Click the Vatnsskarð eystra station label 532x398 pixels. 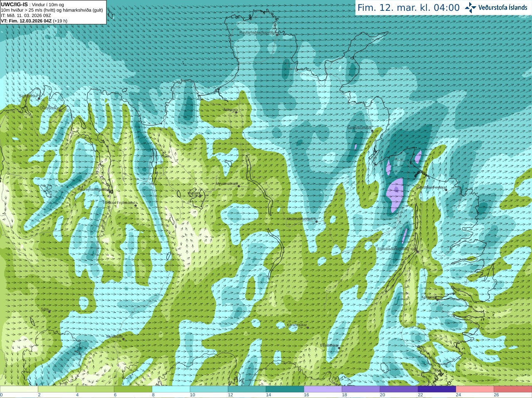point(431,187)
